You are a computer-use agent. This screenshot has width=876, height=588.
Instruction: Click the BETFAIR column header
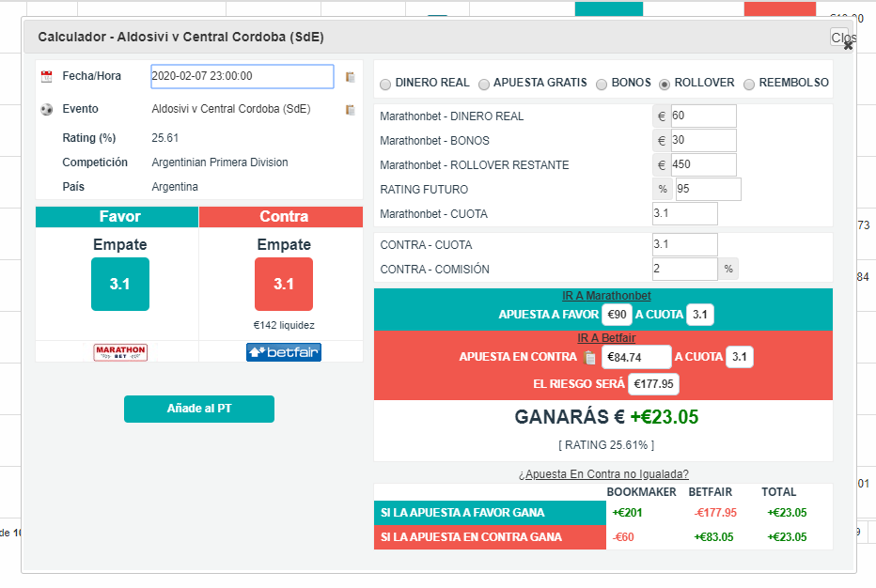710,492
